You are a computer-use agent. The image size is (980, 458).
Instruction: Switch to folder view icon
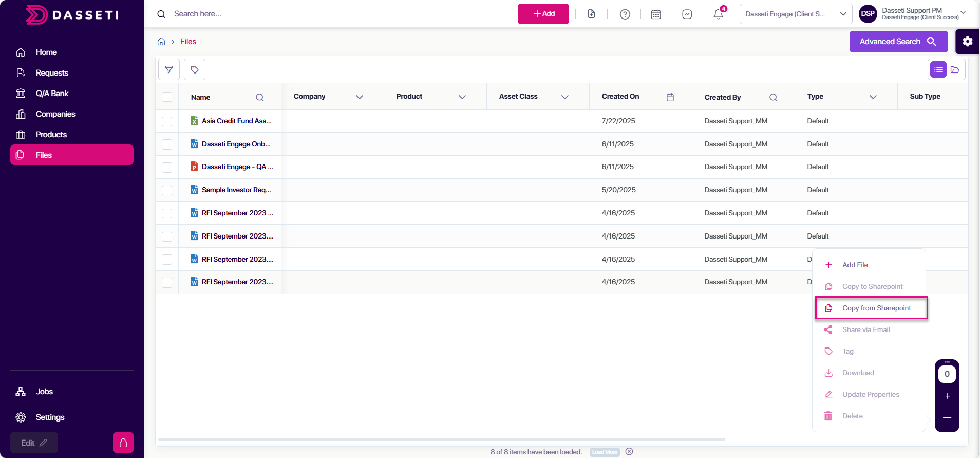955,69
